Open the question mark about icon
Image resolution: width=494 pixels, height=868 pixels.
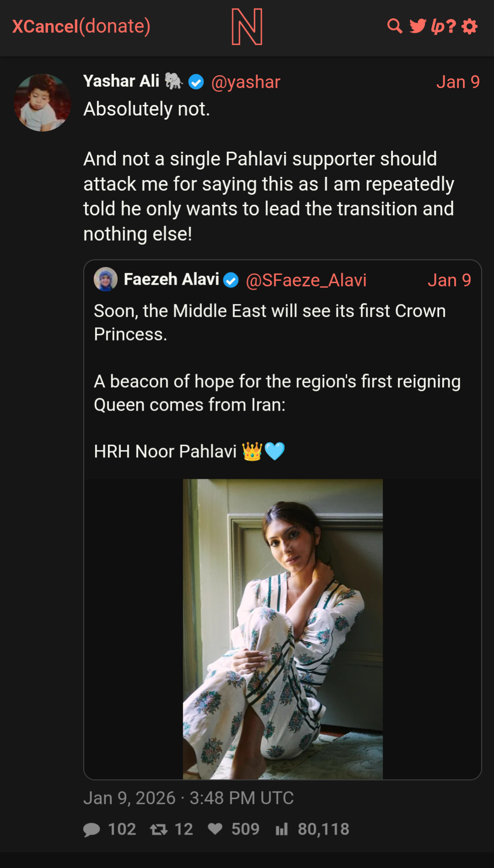tap(451, 26)
